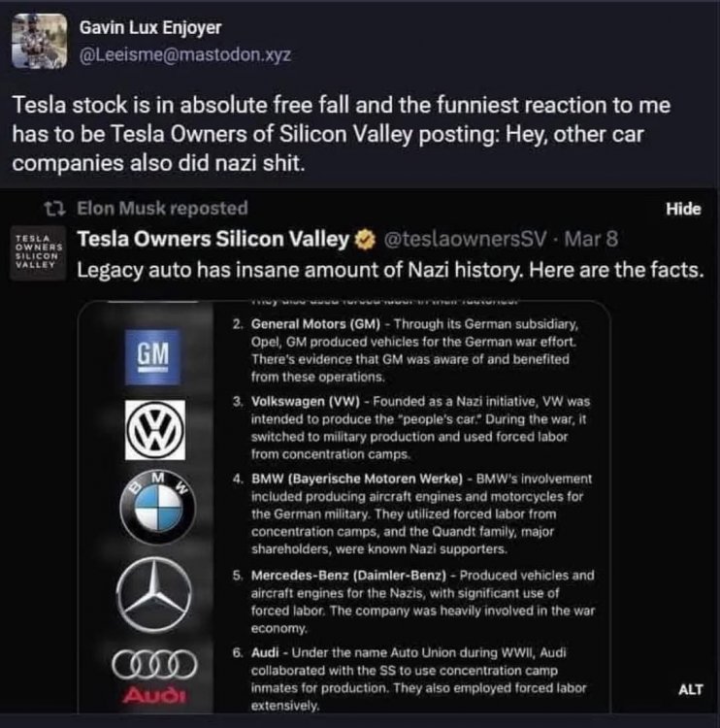Viewport: 720px width, 728px height.
Task: Click the Elon Musk reposted label
Action: (161, 208)
